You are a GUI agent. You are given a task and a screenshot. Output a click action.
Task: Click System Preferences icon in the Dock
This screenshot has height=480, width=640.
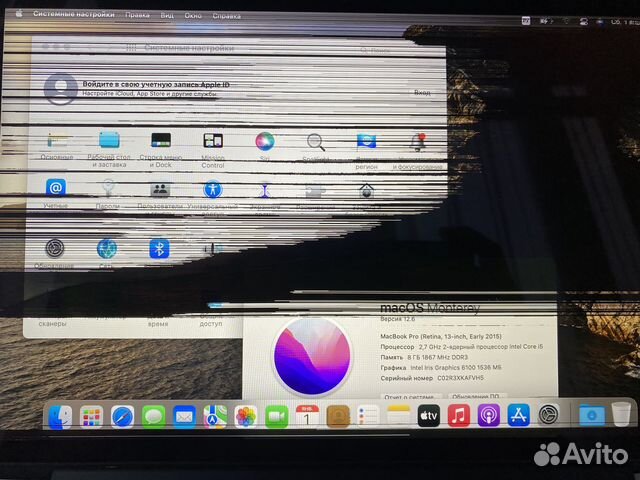click(x=549, y=415)
